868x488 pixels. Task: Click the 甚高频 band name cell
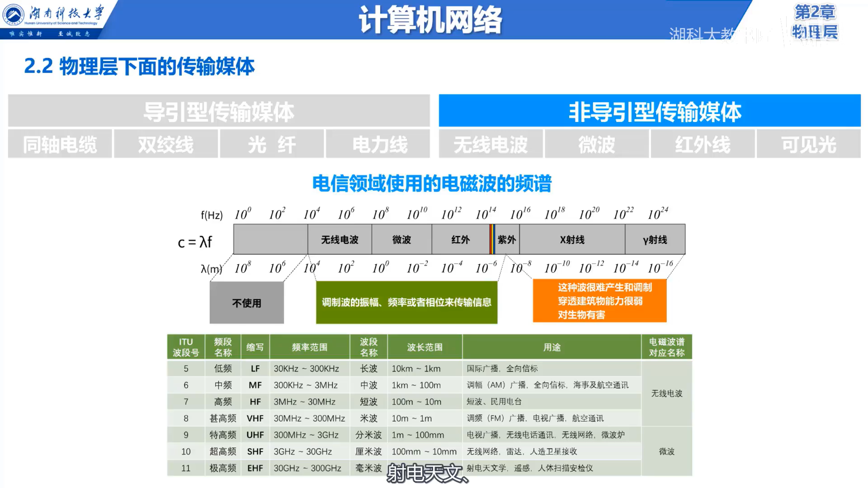click(223, 418)
